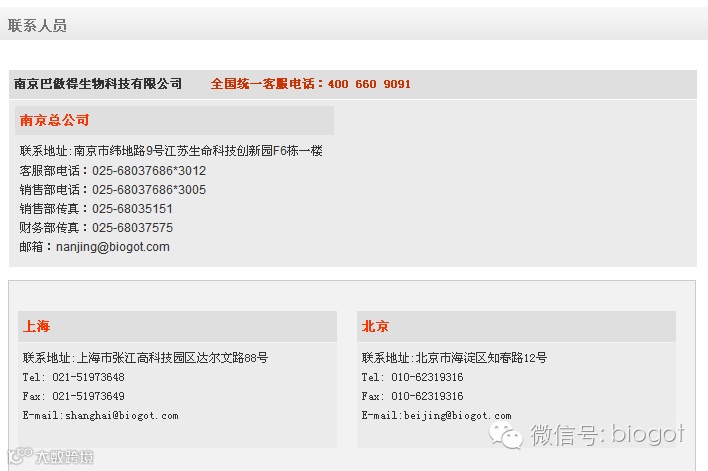Click the 联系人员 page heading
The height and width of the screenshot is (471, 708).
(37, 25)
